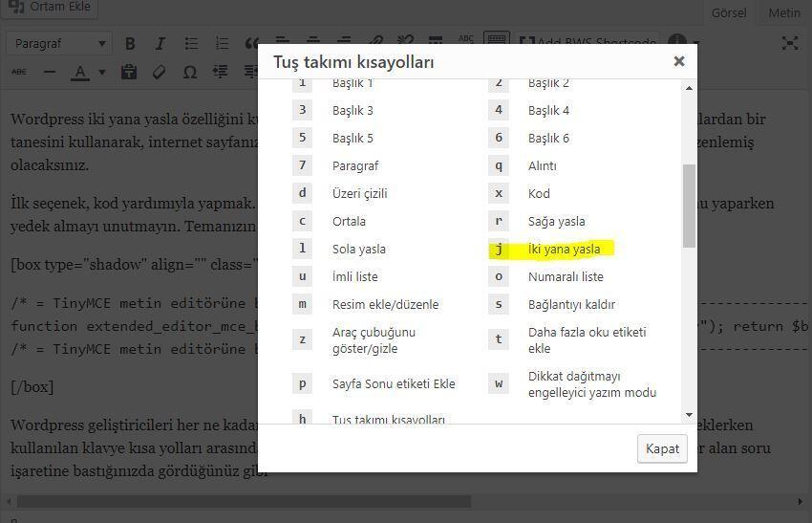Screen dimensions: 812x523
Task: Click the Bold formatting icon
Action: (130, 44)
